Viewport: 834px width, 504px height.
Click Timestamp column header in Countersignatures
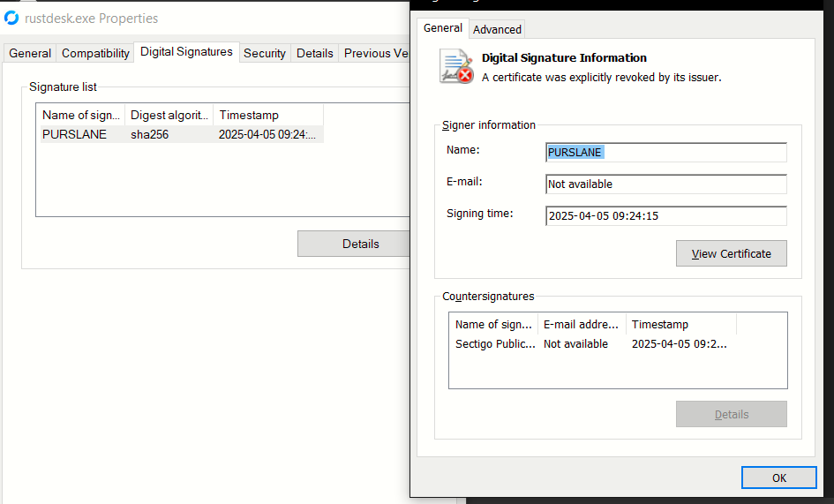pos(680,324)
